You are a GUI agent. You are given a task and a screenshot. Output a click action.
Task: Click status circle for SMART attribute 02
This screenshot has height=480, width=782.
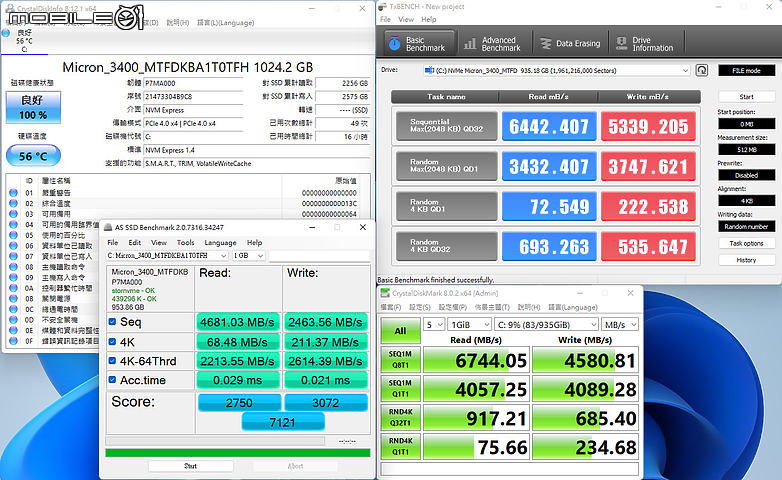point(13,203)
